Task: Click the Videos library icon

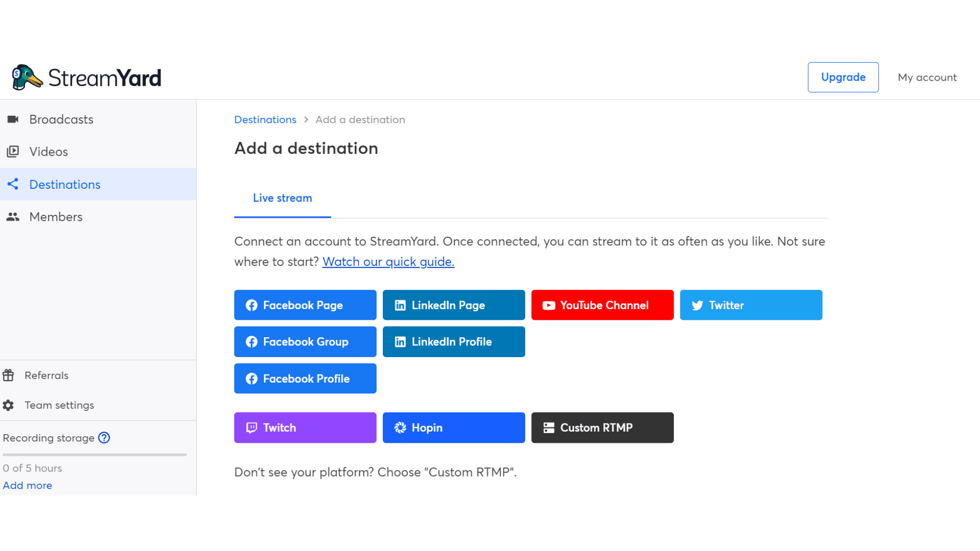Action: click(x=13, y=152)
